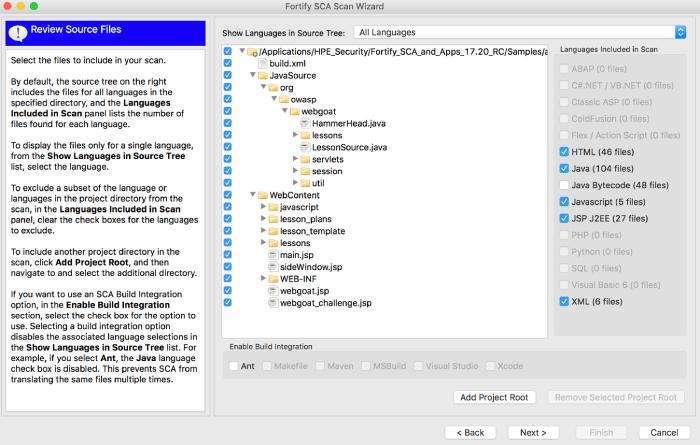The height and width of the screenshot is (445, 700).
Task: Uncheck the Java (104 files) language
Action: coord(564,168)
